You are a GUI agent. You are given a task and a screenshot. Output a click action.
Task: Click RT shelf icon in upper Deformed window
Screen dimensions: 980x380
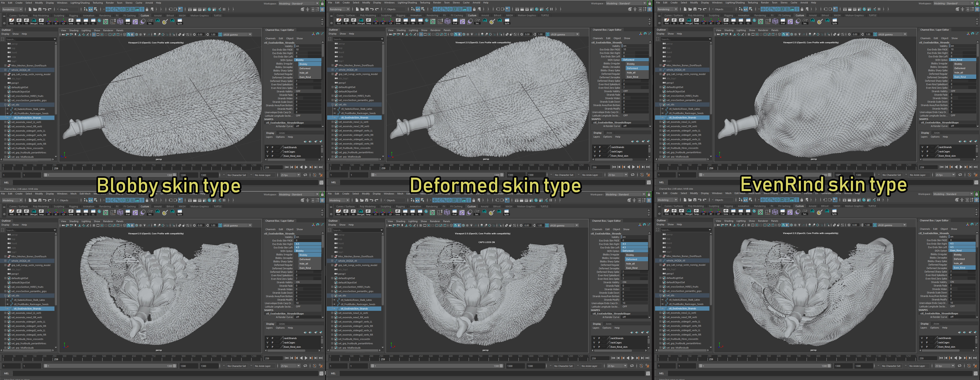[x=383, y=21]
